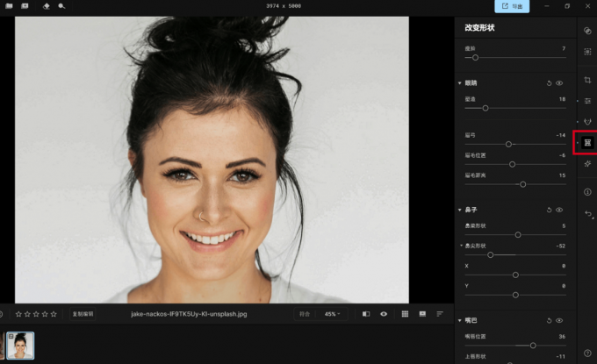Viewport: 597px width, 364px height.
Task: Collapse the 眼睛 section
Action: pyautogui.click(x=459, y=83)
